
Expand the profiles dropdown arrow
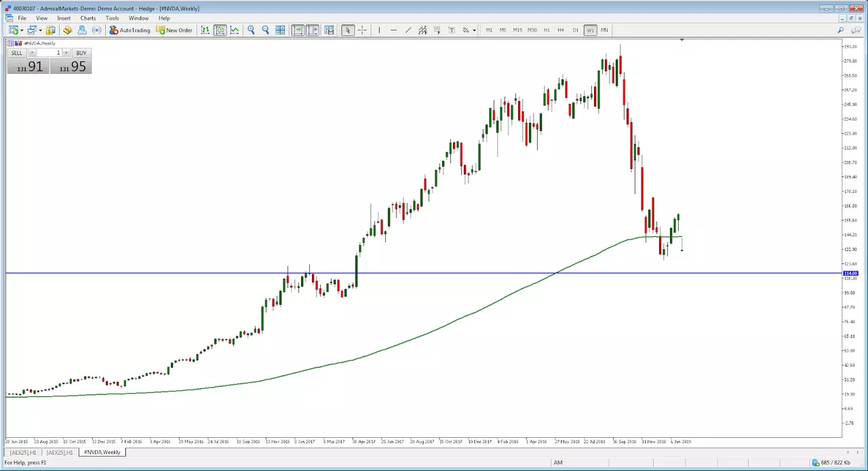[x=40, y=30]
